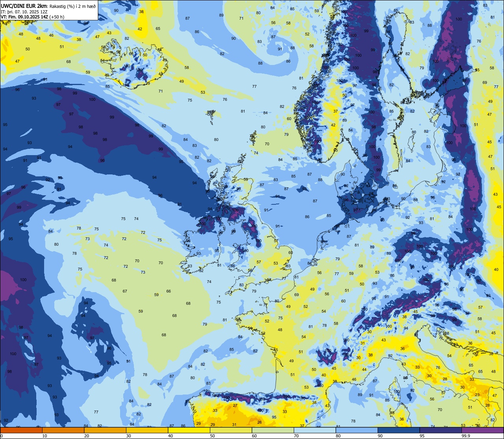Click the bright yellow 40–50 legend segment
Viewport: 504px width, 439px height.
click(x=189, y=430)
